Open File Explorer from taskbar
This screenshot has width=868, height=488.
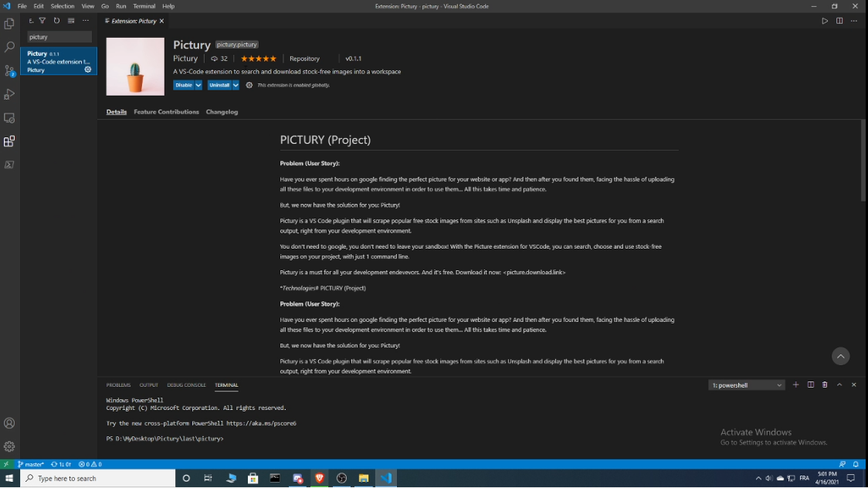364,478
